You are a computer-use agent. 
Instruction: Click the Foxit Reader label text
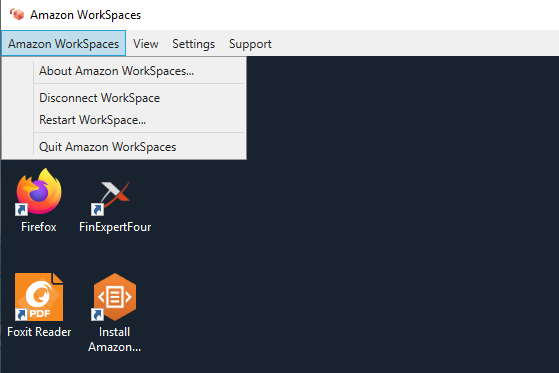click(x=39, y=332)
